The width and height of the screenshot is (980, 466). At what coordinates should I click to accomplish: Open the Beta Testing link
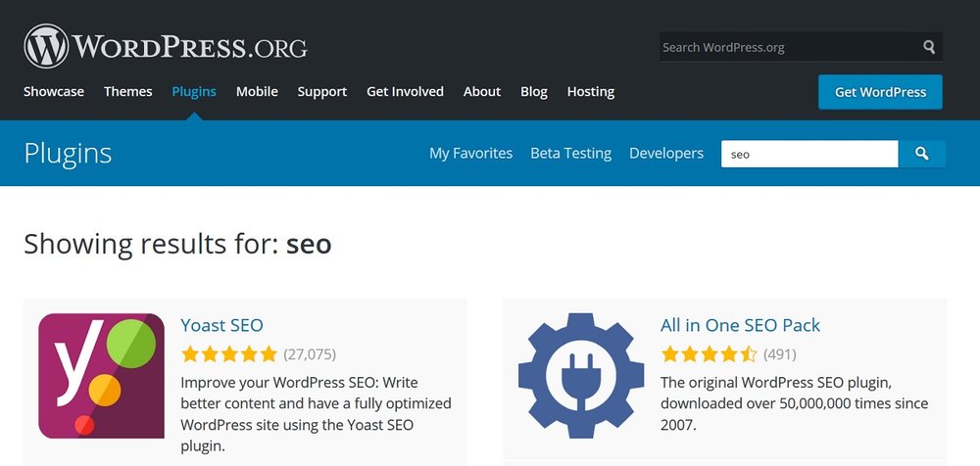point(570,154)
